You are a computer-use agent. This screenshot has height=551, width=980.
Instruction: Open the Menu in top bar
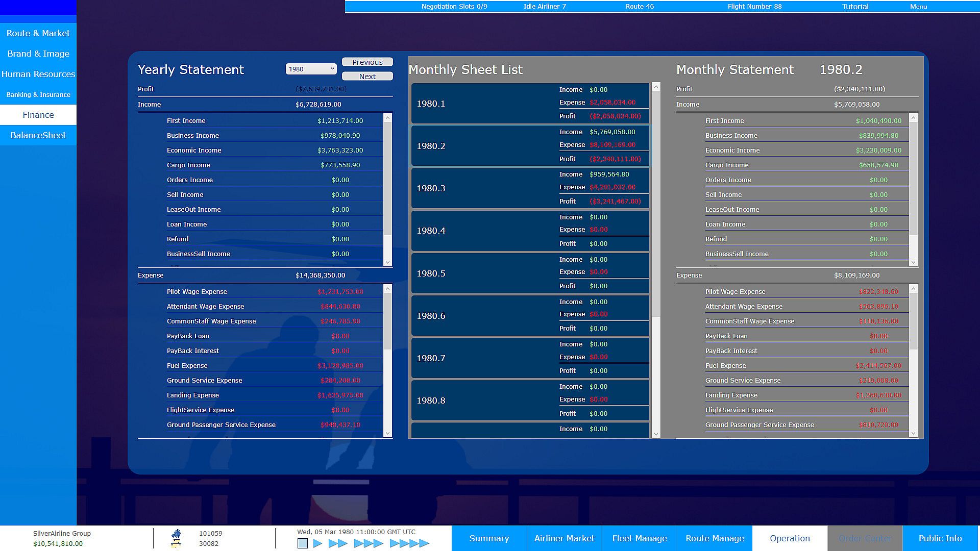click(918, 7)
